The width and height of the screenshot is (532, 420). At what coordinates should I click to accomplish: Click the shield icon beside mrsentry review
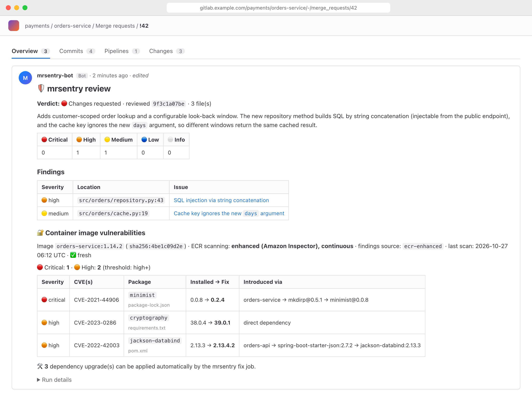41,89
